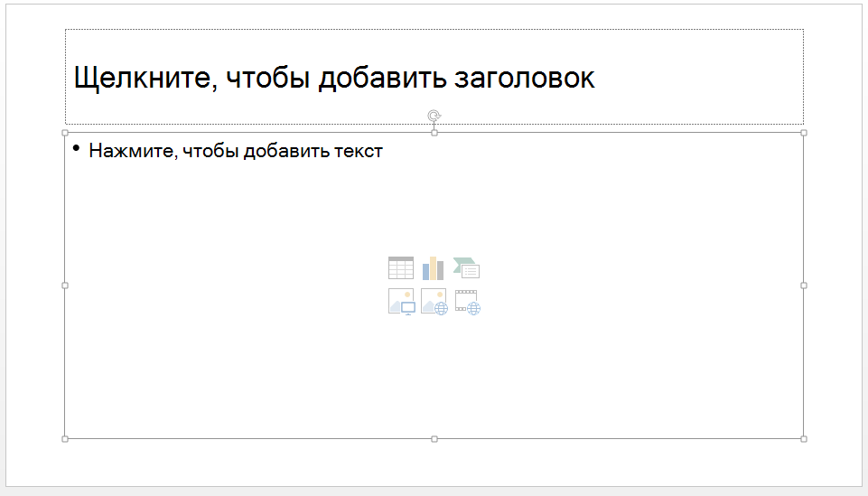The image size is (868, 496).
Task: Click the text 'Нажмите, чтобы добавить текст'
Action: pos(236,151)
